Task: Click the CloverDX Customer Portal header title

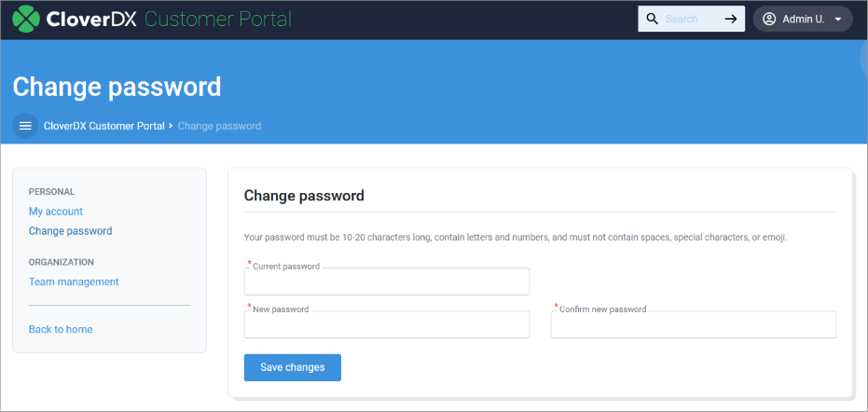Action: [x=169, y=19]
